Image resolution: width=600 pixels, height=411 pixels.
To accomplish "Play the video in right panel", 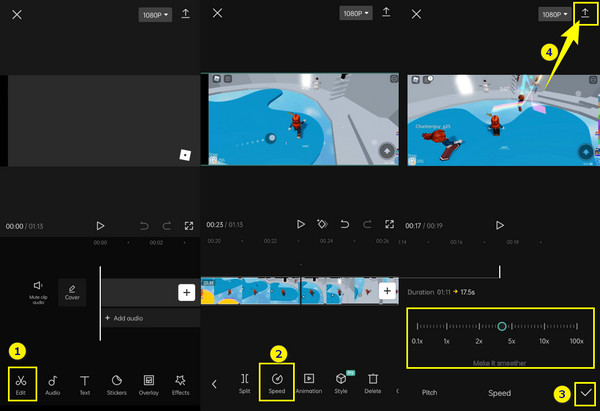I will [500, 225].
